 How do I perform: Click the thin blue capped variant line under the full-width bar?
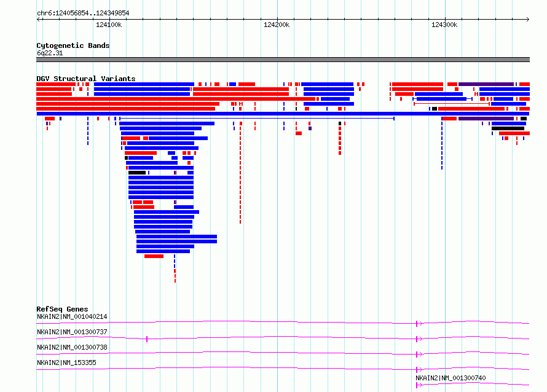click(x=257, y=119)
